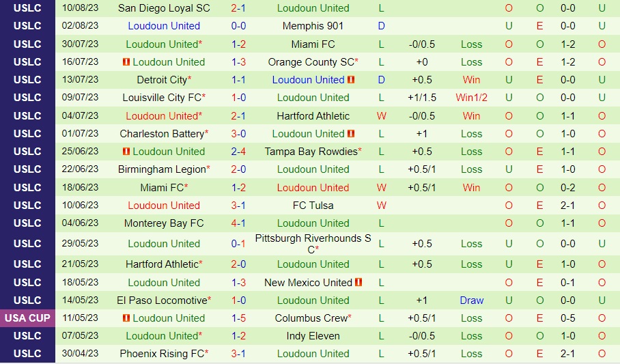Image resolution: width=620 pixels, height=364 pixels.
Task: Open Memphis 901 team page
Action: [313, 26]
